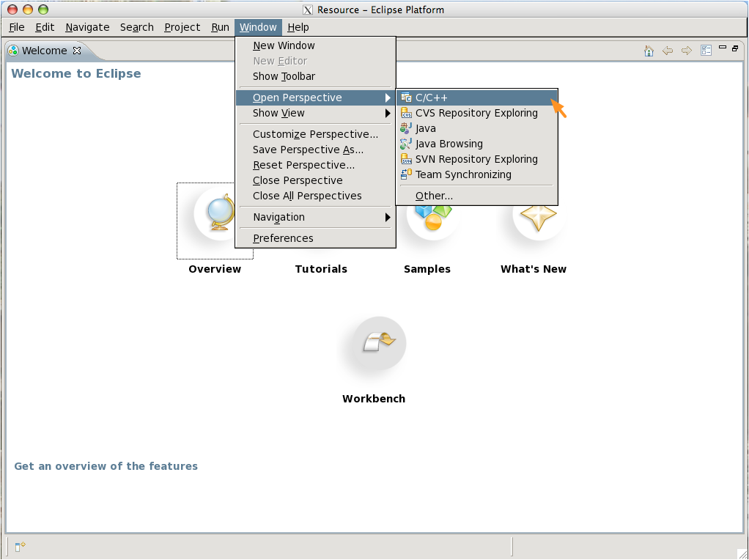The height and width of the screenshot is (560, 749).
Task: Click the Team Synchronizing perspective icon
Action: [406, 174]
